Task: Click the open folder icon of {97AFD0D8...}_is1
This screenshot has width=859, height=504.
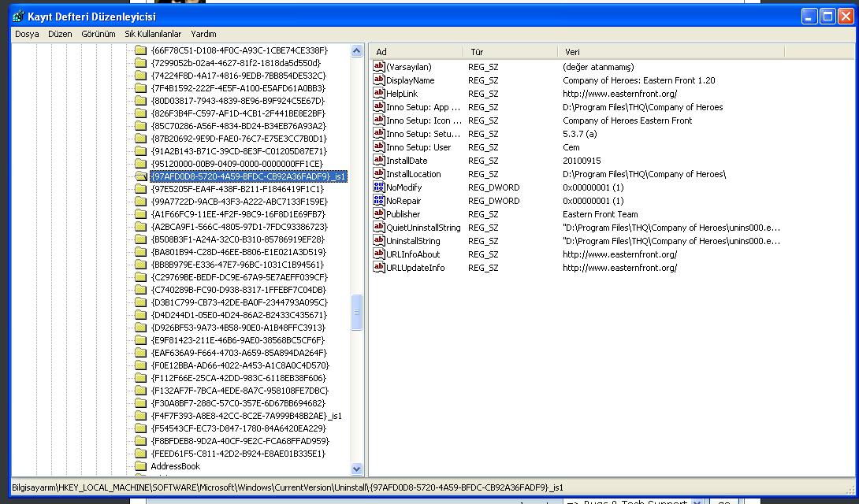Action: tap(141, 176)
